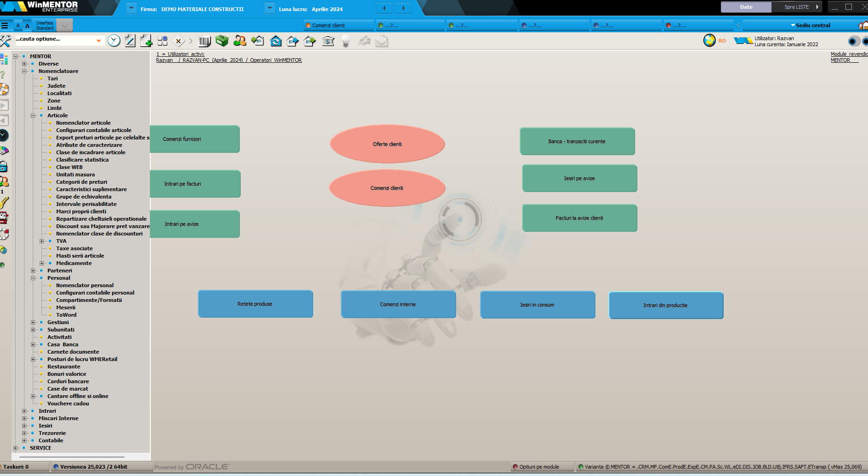Select the larger font size A button
868x476 pixels.
point(27,26)
